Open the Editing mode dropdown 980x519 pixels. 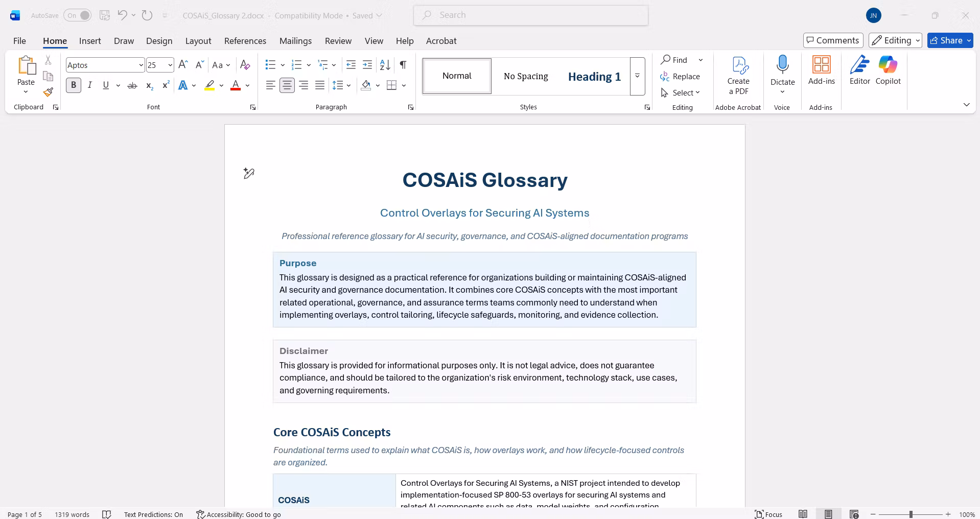click(x=896, y=40)
